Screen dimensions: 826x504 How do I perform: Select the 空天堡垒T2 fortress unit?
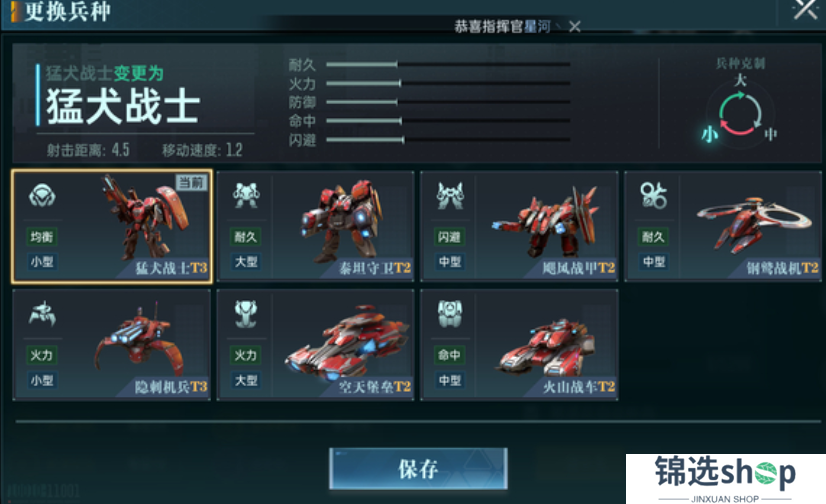(316, 345)
